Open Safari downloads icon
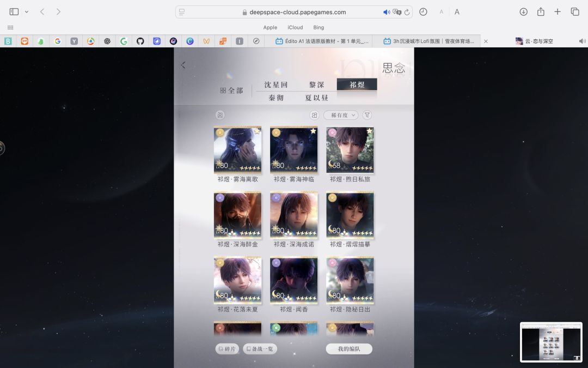 click(524, 11)
